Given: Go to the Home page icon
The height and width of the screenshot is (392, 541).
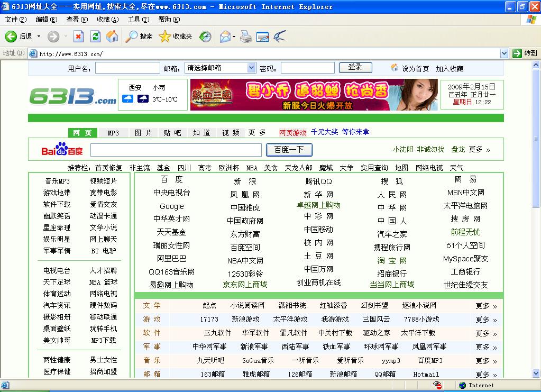Looking at the screenshot, I should 112,37.
